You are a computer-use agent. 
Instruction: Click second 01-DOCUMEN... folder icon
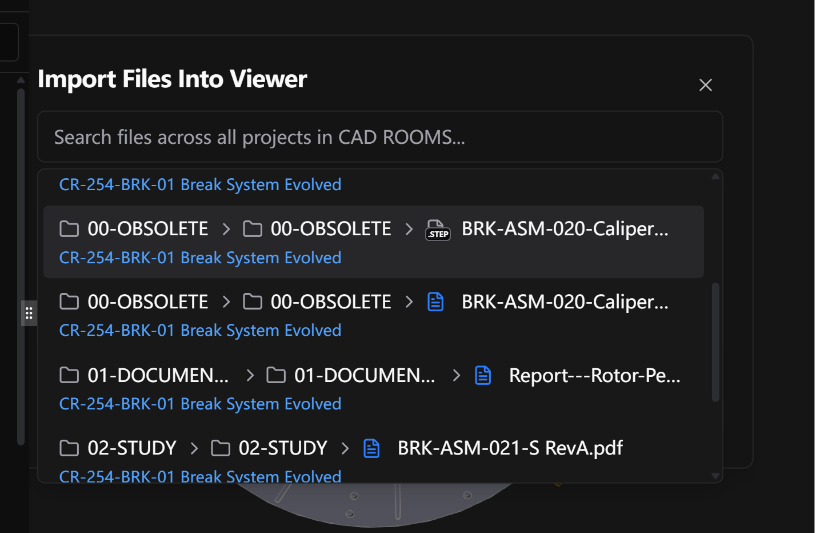[x=276, y=375]
